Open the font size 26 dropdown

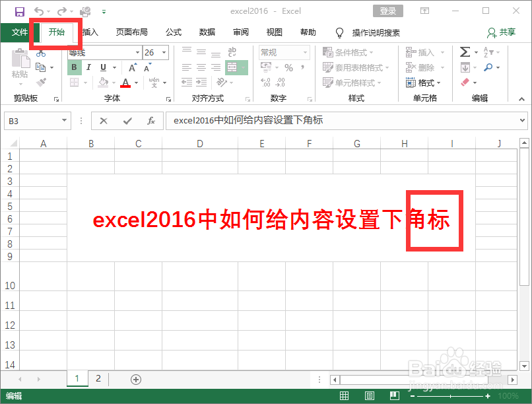pos(164,52)
